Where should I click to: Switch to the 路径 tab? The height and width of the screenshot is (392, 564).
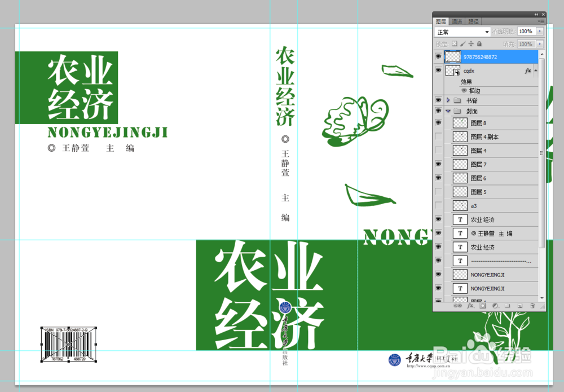pos(473,21)
